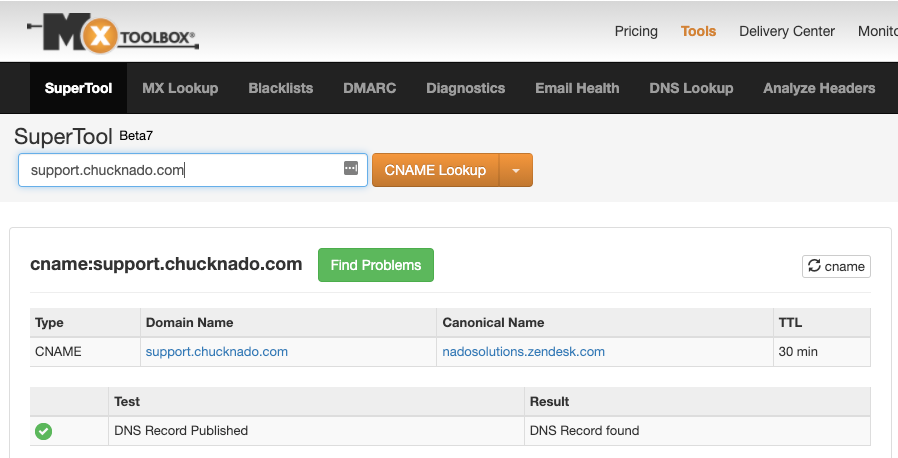Click the CNAME type cell
Viewport: 898px width, 458px height.
click(85, 352)
